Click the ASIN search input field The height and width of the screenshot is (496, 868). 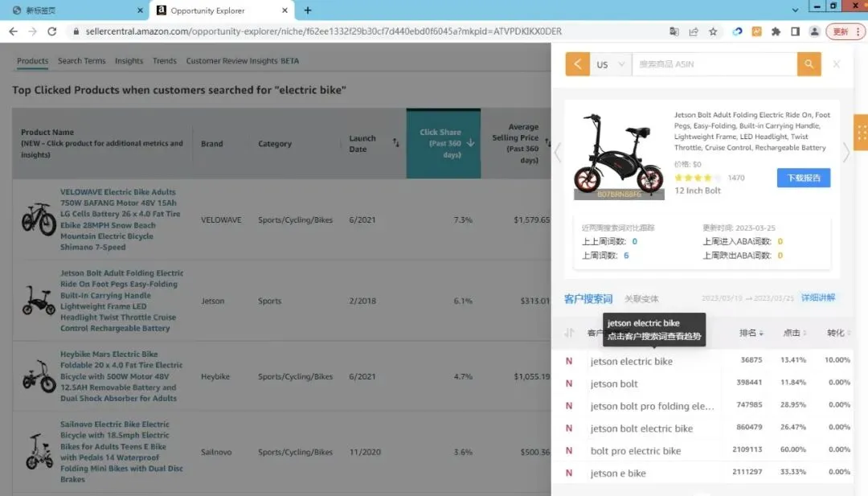point(714,64)
